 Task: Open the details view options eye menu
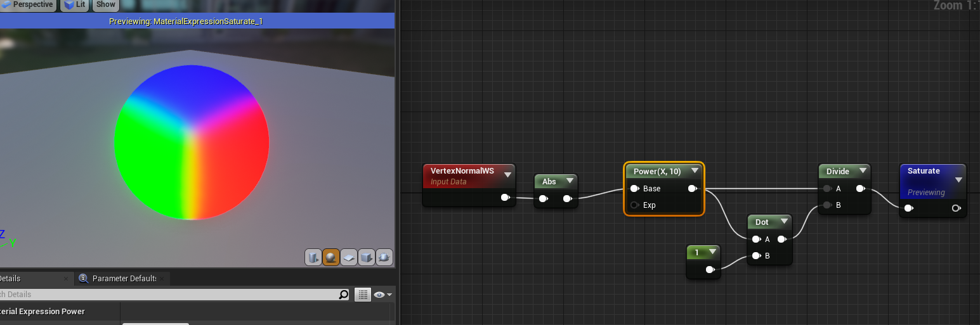(x=382, y=295)
